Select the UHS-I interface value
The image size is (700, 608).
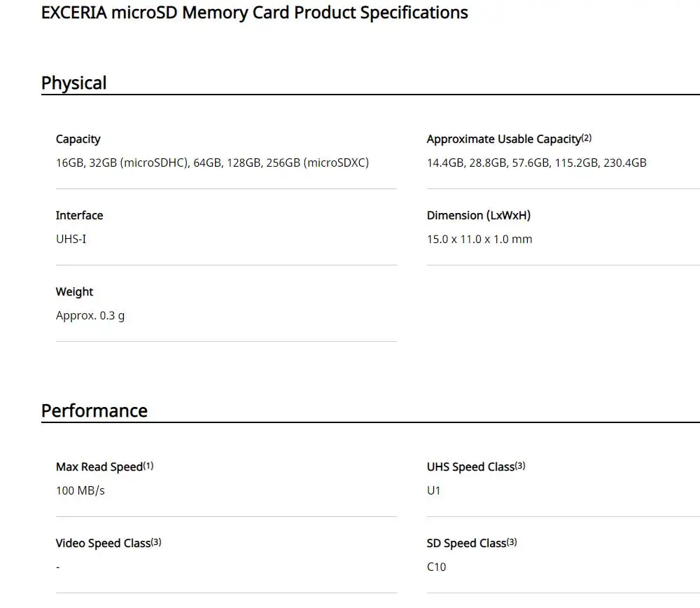pos(71,239)
